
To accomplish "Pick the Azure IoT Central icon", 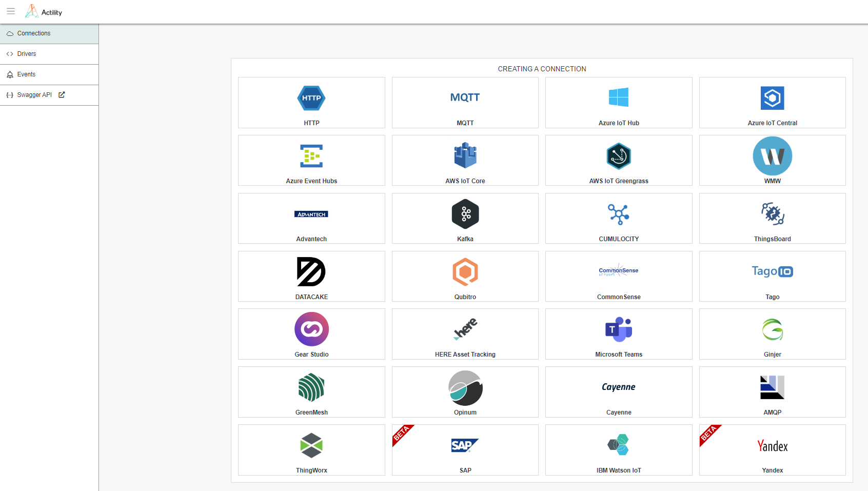I will [x=773, y=98].
